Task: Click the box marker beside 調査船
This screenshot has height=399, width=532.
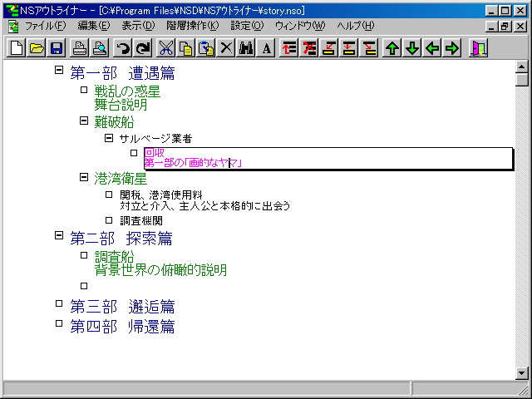Action: point(84,255)
